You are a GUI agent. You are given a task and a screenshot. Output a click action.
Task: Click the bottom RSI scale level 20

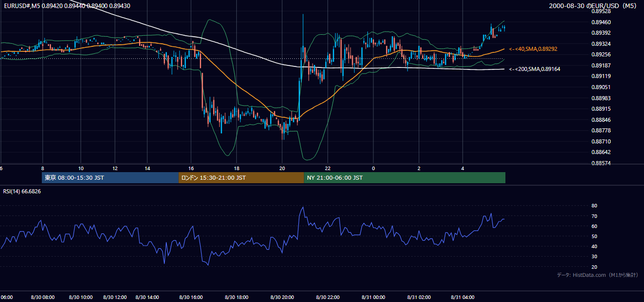(x=594, y=267)
